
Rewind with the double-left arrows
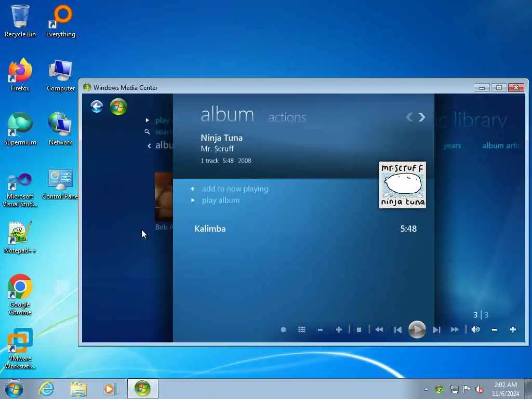[379, 329]
